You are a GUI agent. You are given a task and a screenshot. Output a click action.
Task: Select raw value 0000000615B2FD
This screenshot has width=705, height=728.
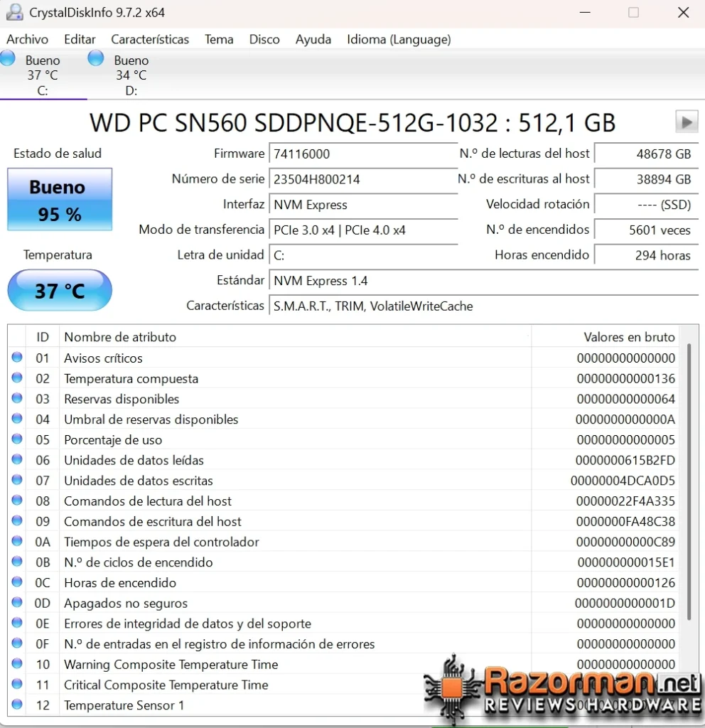[x=625, y=460]
